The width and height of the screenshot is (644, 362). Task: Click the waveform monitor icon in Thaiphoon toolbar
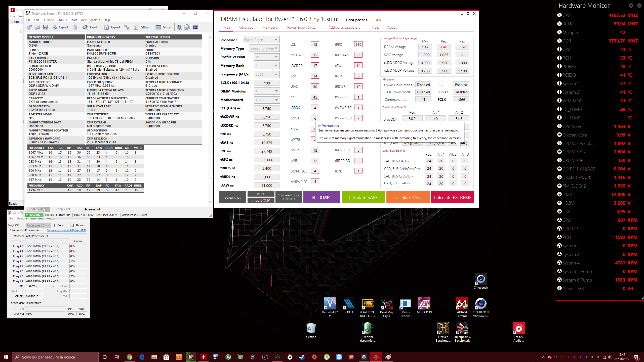[x=195, y=27]
